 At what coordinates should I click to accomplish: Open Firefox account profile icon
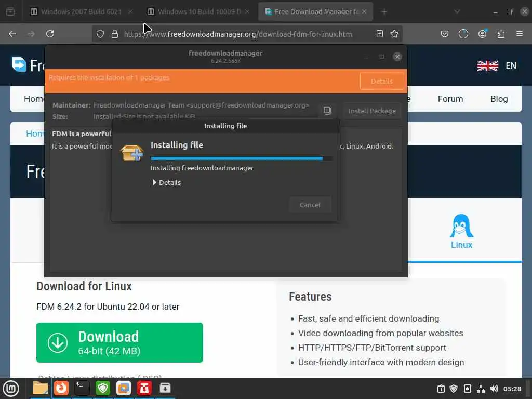click(482, 34)
